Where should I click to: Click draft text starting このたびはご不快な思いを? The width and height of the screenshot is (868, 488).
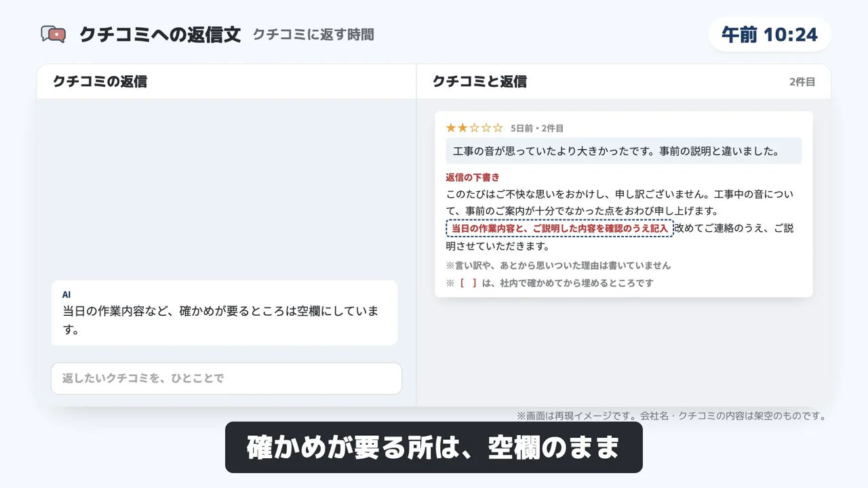click(x=620, y=203)
